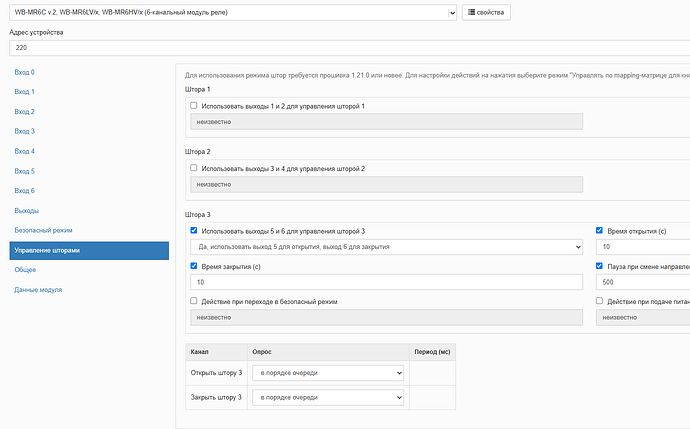
Task: Expand the Штора 3 output mode dropdown
Action: pos(386,247)
